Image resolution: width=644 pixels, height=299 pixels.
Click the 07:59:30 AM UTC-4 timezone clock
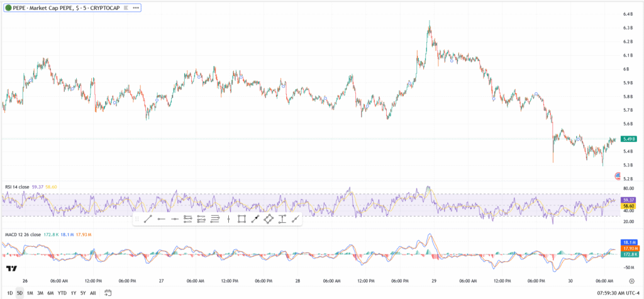(617, 293)
